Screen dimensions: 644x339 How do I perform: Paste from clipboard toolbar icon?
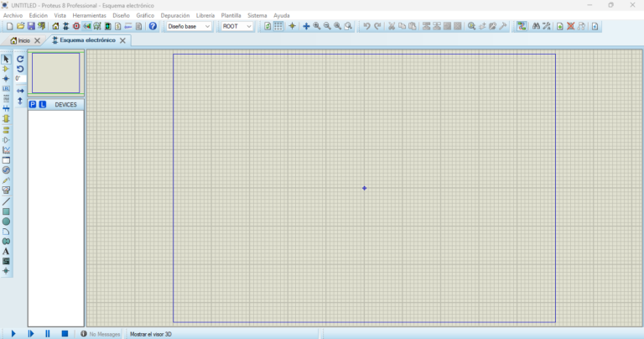[413, 26]
